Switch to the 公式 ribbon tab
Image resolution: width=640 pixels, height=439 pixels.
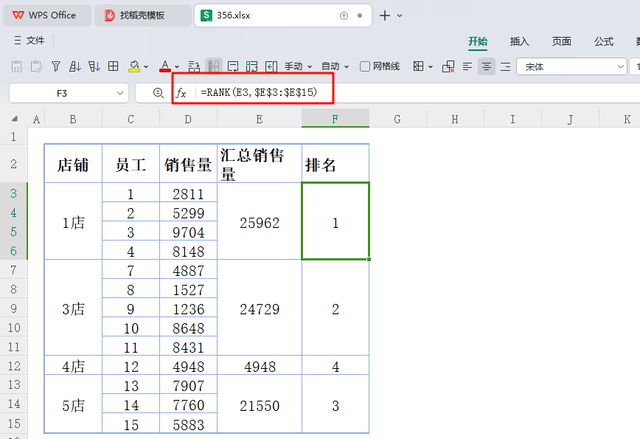604,41
